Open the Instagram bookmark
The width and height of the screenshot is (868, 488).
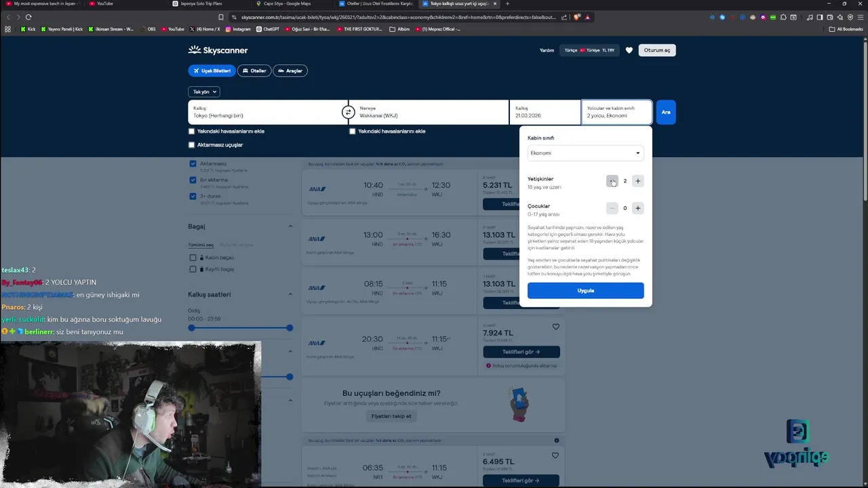(x=238, y=29)
